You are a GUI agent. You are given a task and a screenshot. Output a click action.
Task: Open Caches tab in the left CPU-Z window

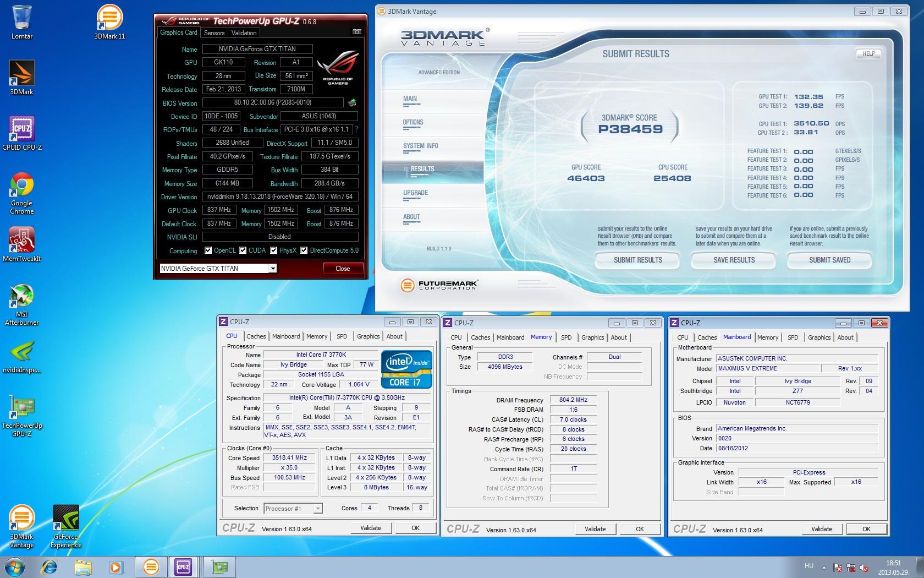tap(256, 336)
